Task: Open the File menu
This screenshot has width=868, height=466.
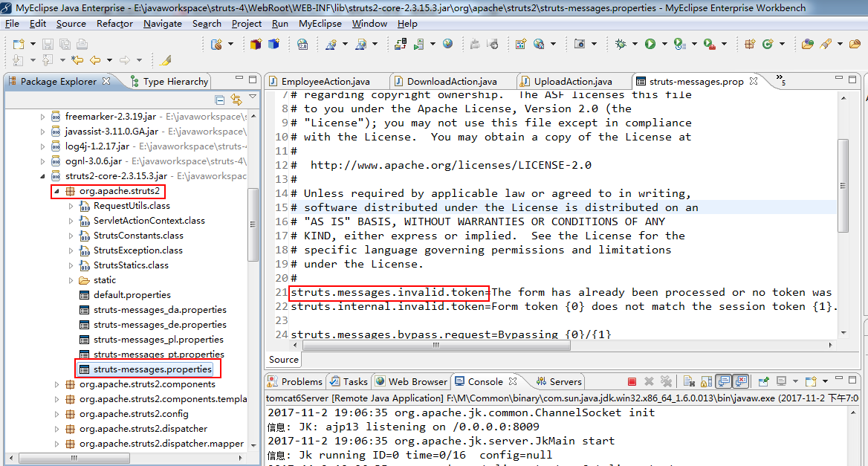Action: 12,24
